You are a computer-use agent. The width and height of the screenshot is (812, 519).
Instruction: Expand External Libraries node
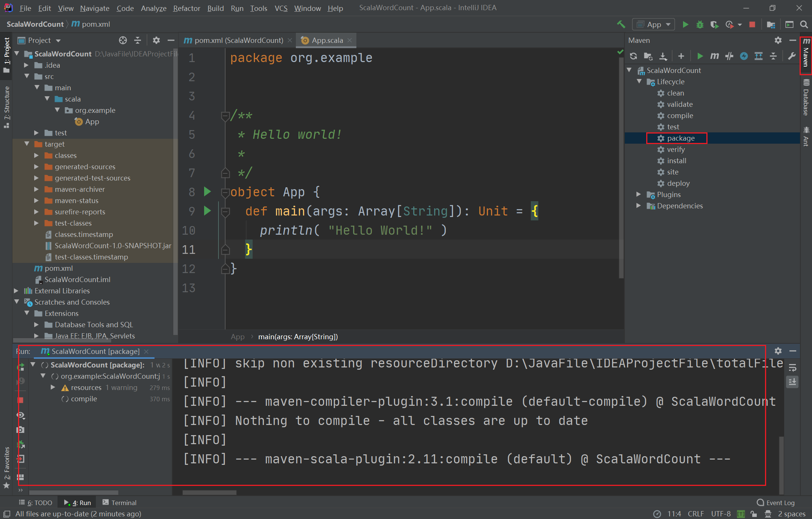[x=16, y=291]
